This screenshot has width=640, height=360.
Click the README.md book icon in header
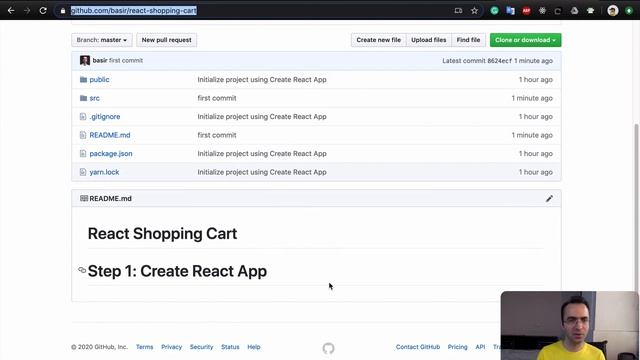tap(84, 198)
